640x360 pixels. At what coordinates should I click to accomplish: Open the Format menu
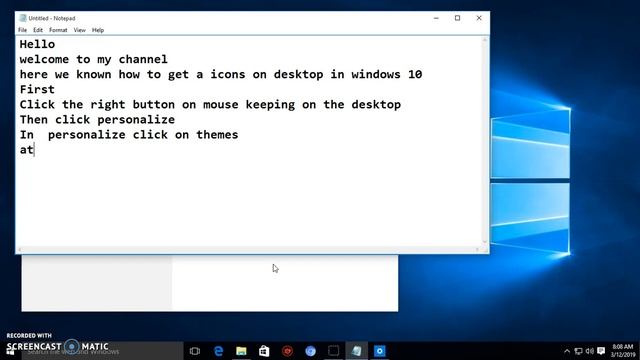click(58, 30)
